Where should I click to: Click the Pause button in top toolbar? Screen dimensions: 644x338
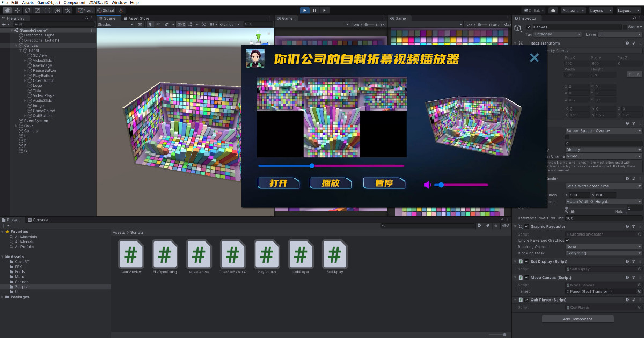click(x=314, y=10)
